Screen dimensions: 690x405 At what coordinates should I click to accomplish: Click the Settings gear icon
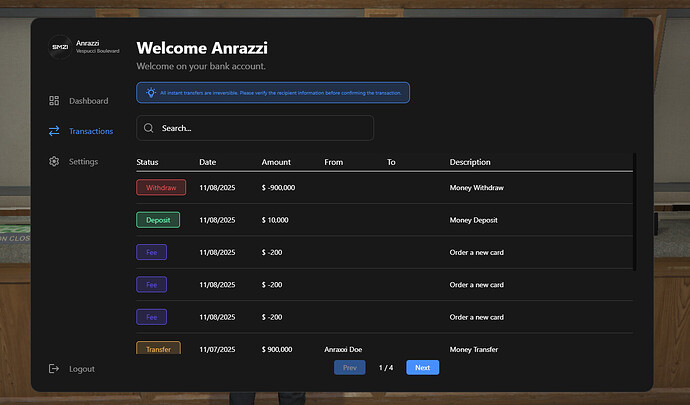54,162
